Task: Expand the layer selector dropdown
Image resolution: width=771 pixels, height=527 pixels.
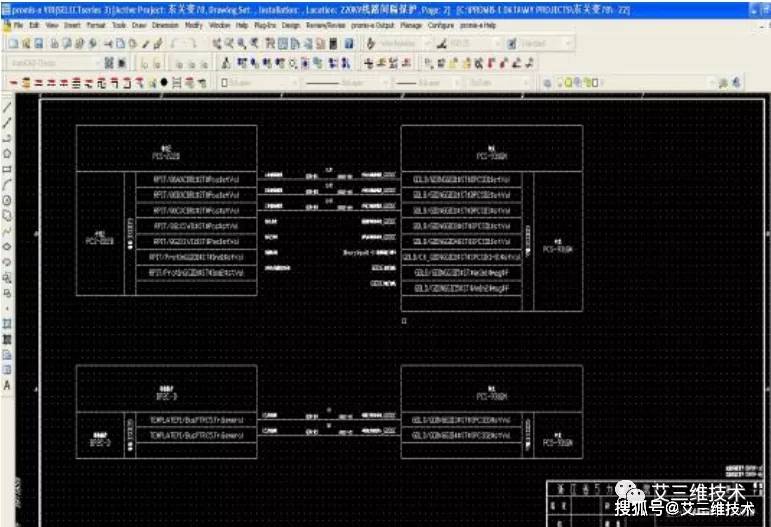Action: click(633, 83)
